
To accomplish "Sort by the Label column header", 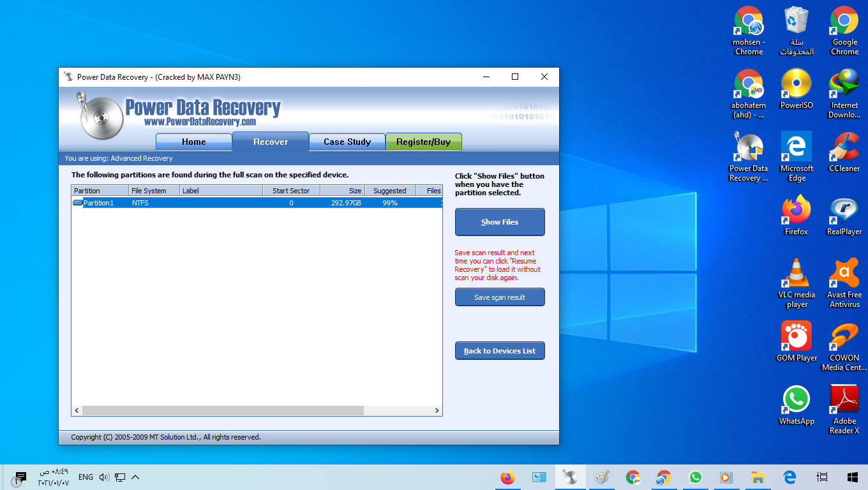I will tap(221, 191).
